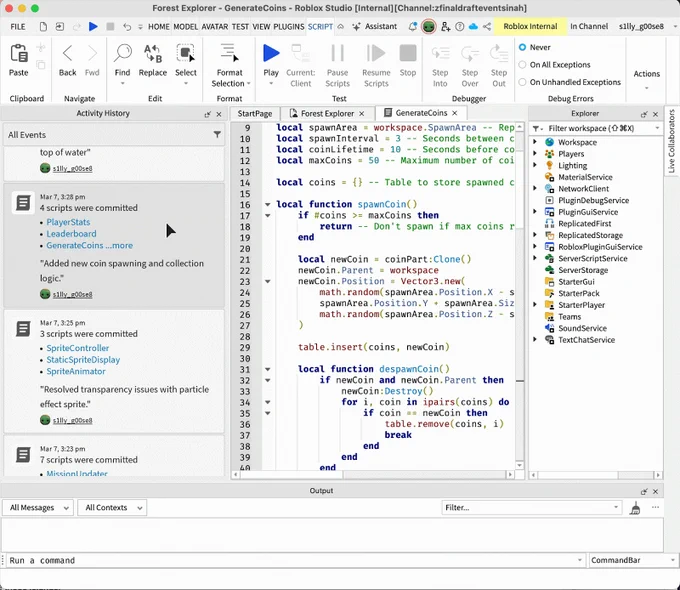
Task: Open the All Contexts dropdown
Action: click(112, 508)
